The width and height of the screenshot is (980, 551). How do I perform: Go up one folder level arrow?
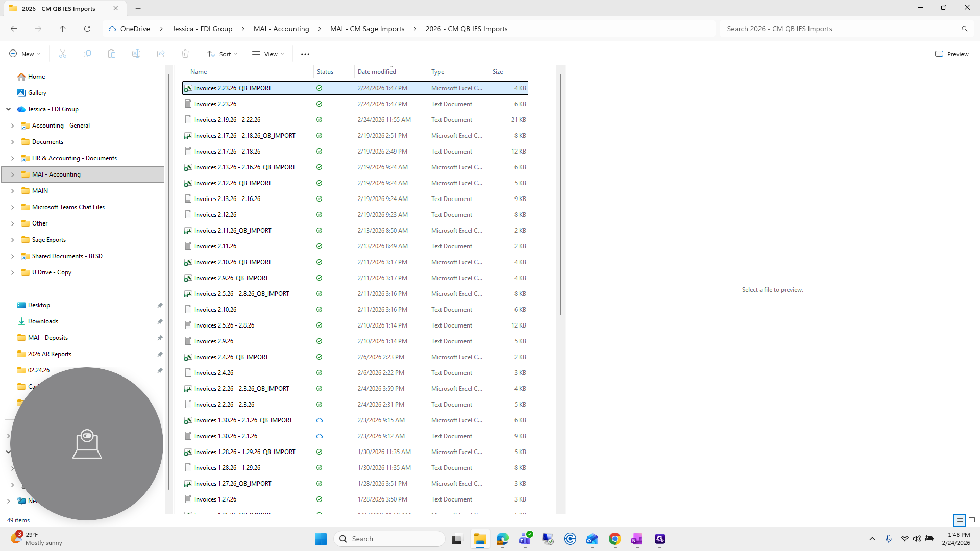click(x=63, y=29)
